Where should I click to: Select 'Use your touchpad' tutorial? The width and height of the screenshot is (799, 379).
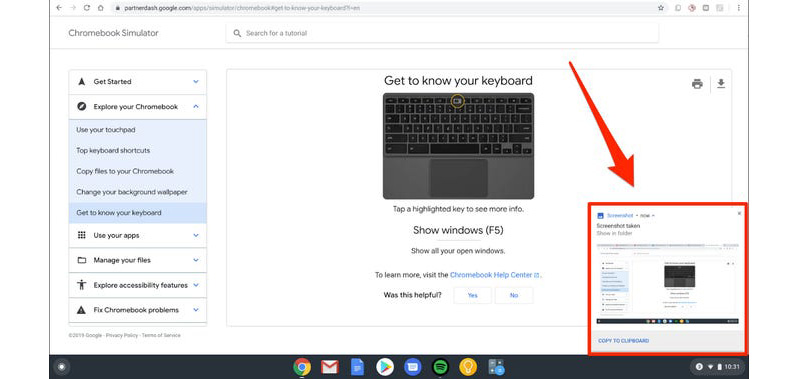138,130
